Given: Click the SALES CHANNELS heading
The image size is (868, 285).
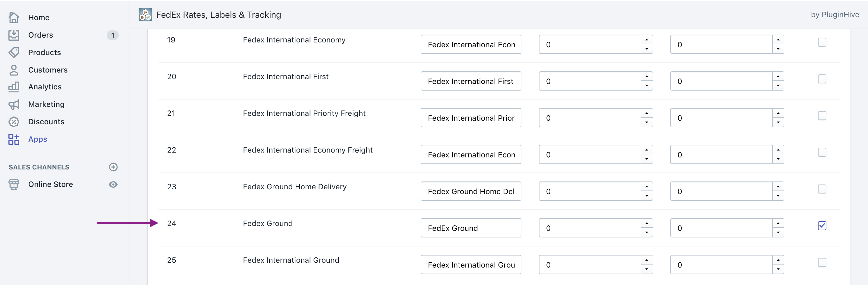Looking at the screenshot, I should [39, 167].
